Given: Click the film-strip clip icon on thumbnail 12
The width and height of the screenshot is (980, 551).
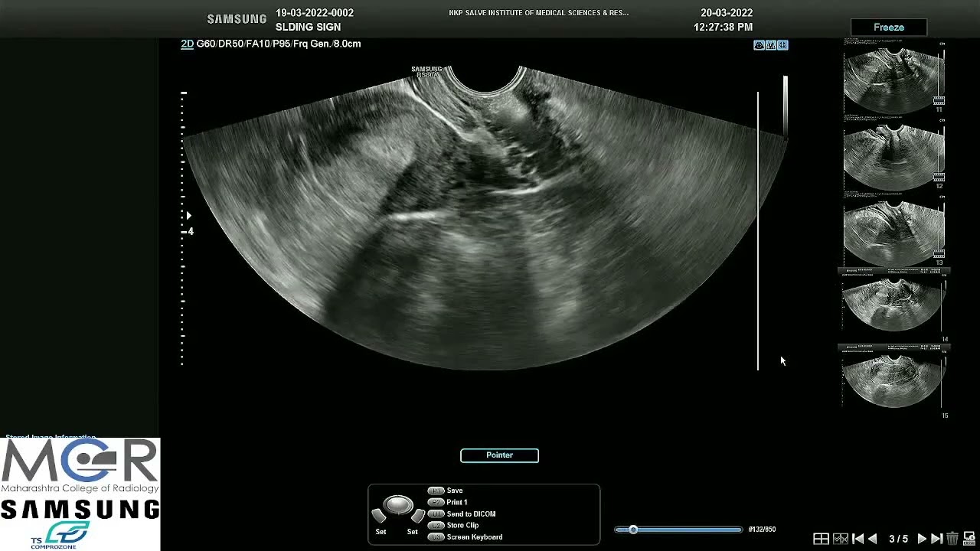Looking at the screenshot, I should (939, 177).
